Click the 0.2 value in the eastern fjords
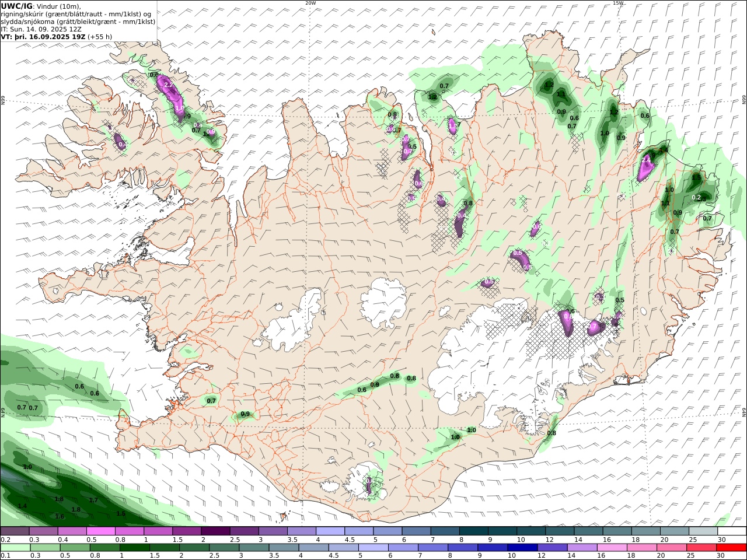This screenshot has height=560, width=747. coord(696,197)
